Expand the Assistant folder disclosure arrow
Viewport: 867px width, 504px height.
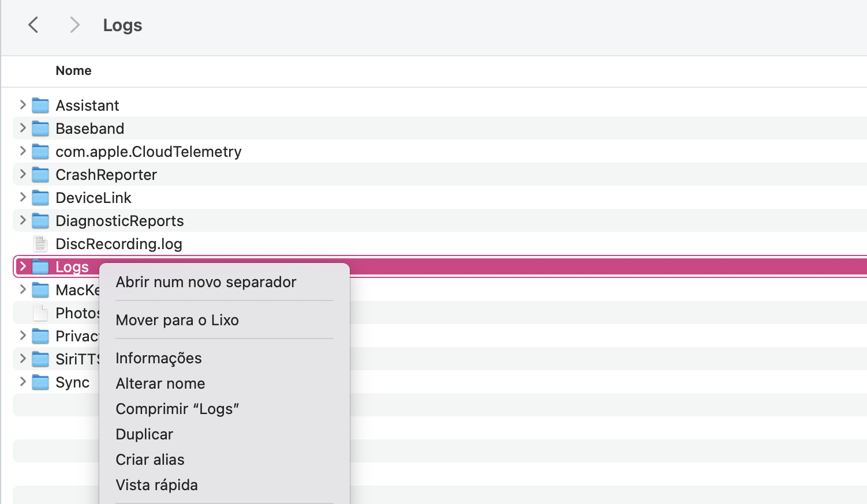tap(23, 105)
